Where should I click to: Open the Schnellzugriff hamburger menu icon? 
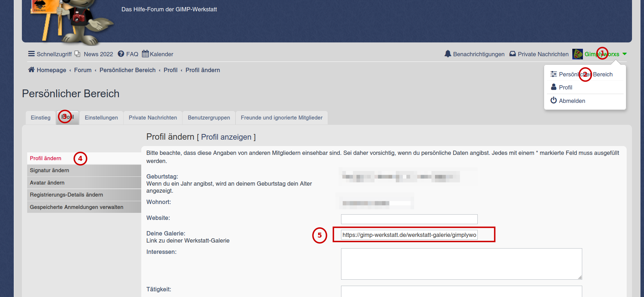(31, 54)
